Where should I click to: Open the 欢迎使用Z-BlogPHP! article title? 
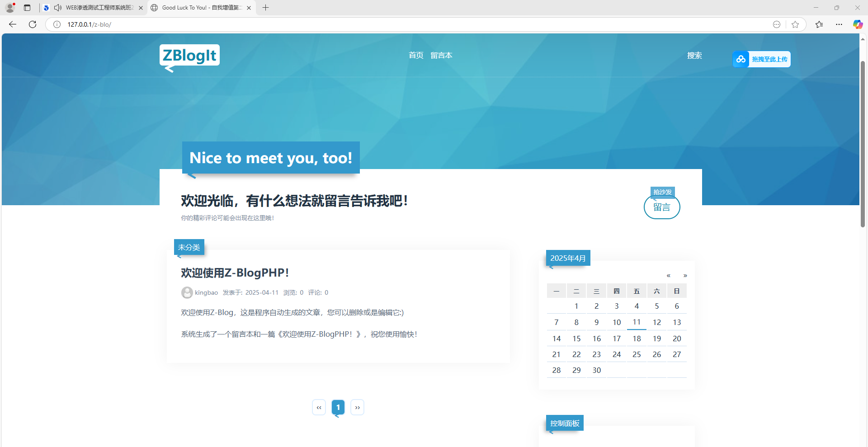pos(235,273)
